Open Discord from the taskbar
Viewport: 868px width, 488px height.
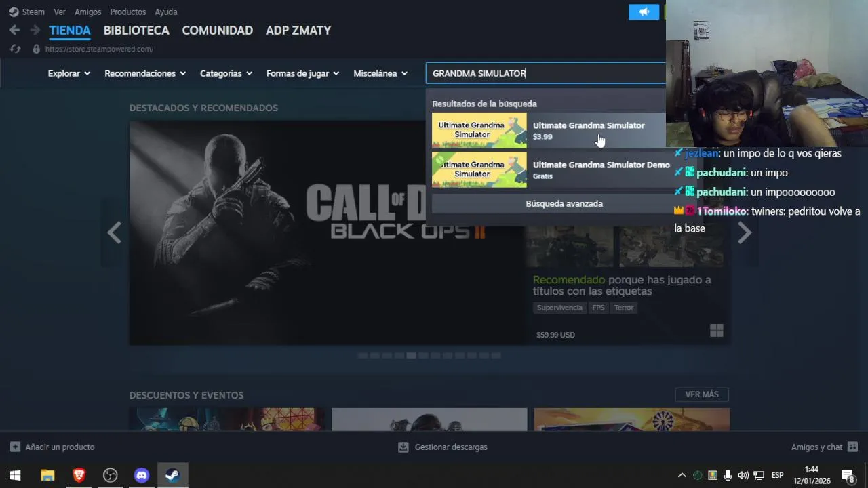click(141, 475)
